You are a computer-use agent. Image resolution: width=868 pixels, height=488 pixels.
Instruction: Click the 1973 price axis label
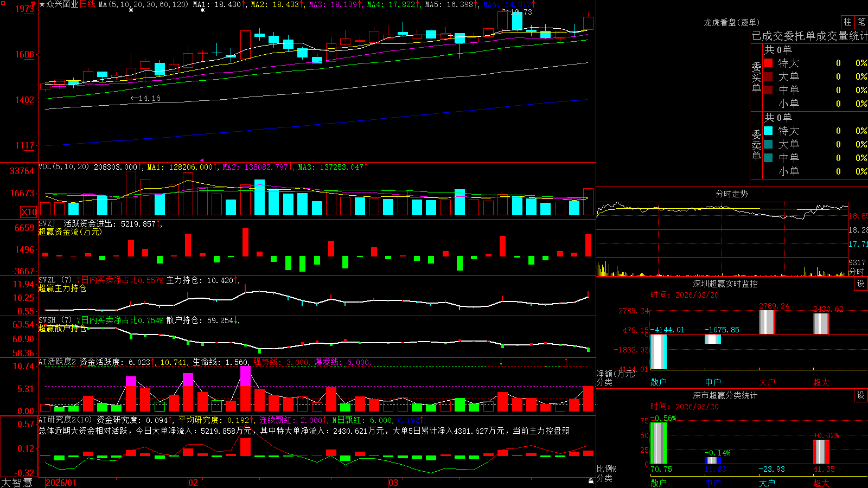tap(25, 9)
